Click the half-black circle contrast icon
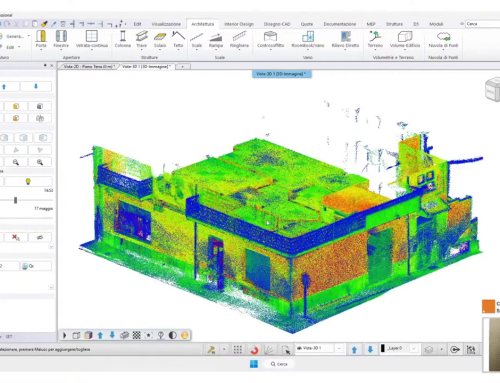The width and height of the screenshot is (500, 383). pyautogui.click(x=173, y=335)
